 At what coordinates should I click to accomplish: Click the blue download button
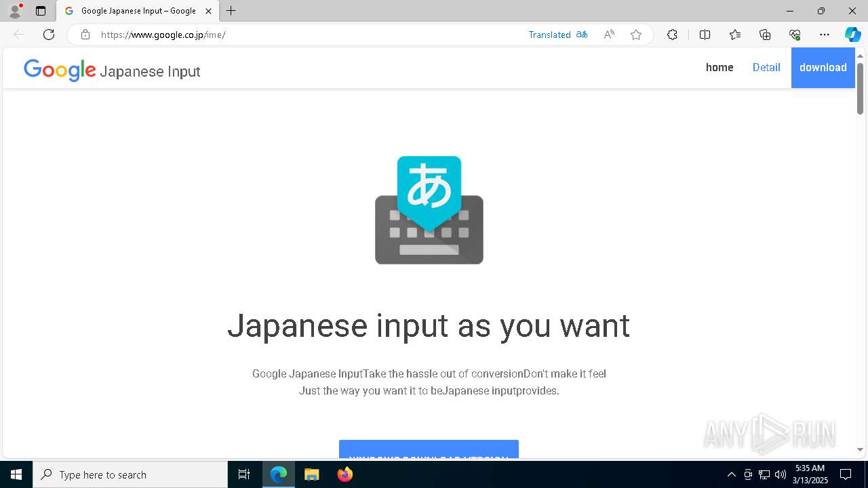coord(823,68)
